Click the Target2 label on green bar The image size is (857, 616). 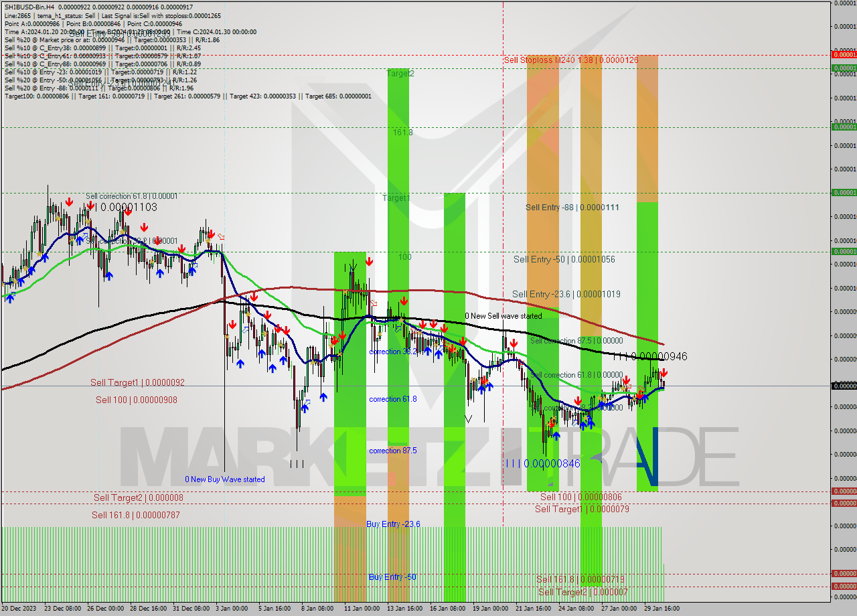[399, 73]
